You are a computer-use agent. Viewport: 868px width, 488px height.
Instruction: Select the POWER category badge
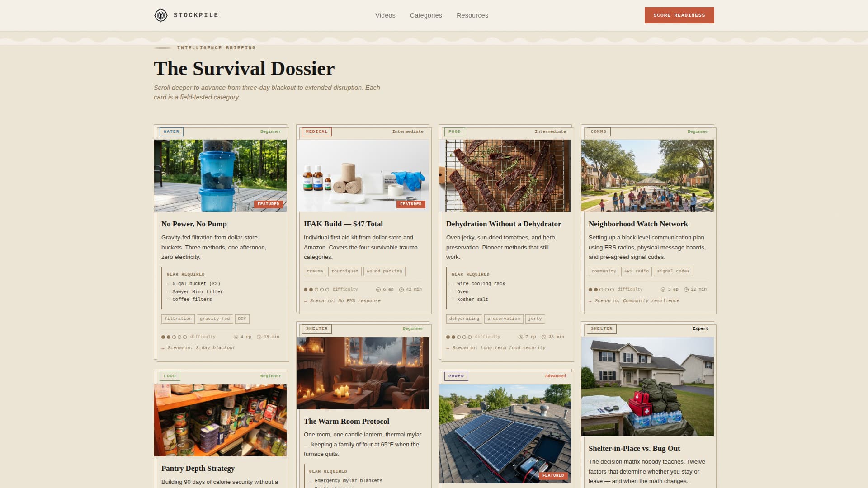[x=456, y=376]
